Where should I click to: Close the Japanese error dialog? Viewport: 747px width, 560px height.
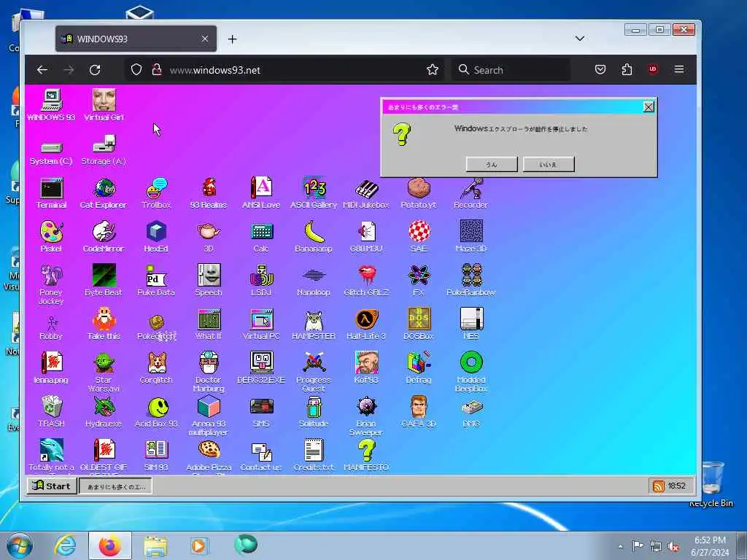click(x=649, y=107)
